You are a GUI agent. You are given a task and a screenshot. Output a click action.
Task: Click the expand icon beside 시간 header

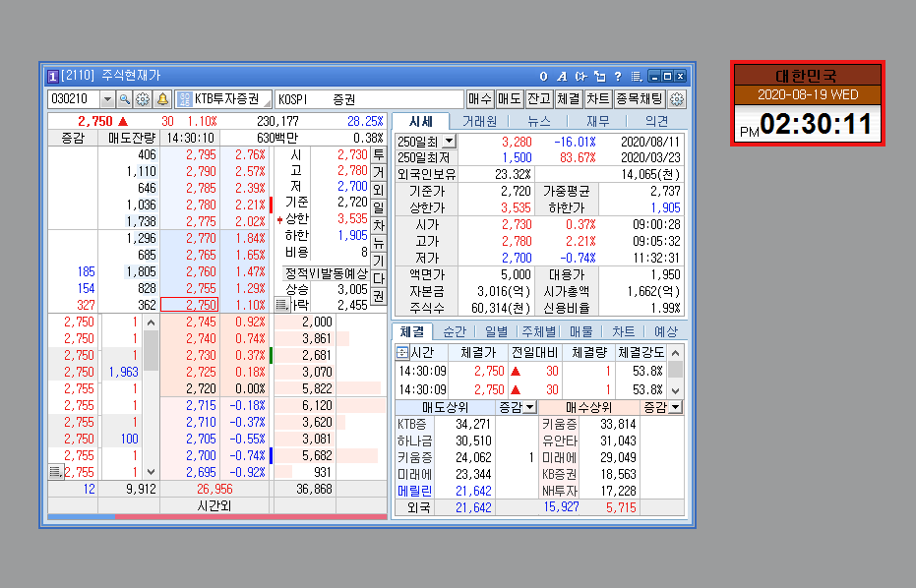click(x=401, y=352)
